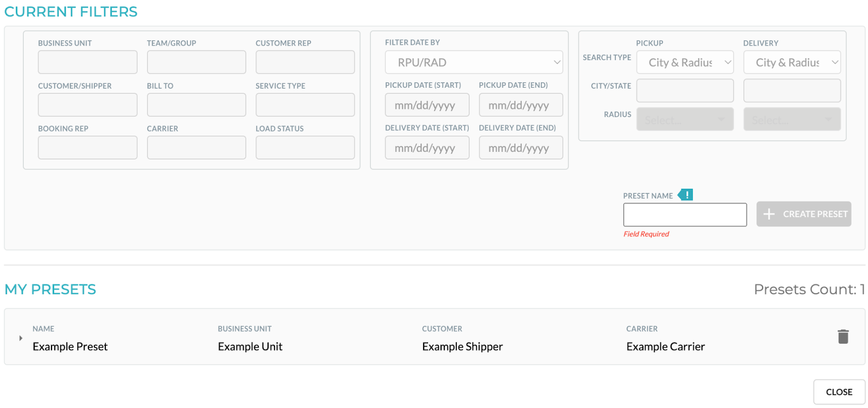
Task: Focus the Preset Name text field
Action: tap(685, 215)
